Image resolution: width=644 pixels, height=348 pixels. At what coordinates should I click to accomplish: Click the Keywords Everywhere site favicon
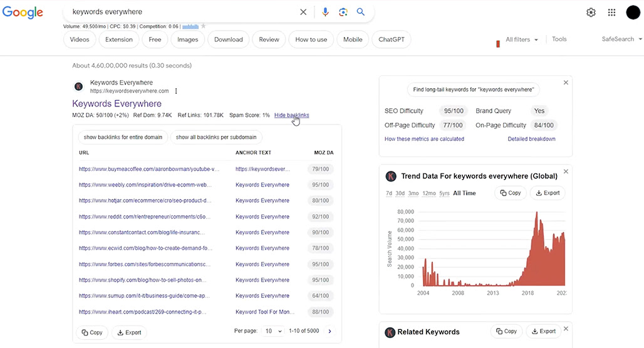click(78, 86)
